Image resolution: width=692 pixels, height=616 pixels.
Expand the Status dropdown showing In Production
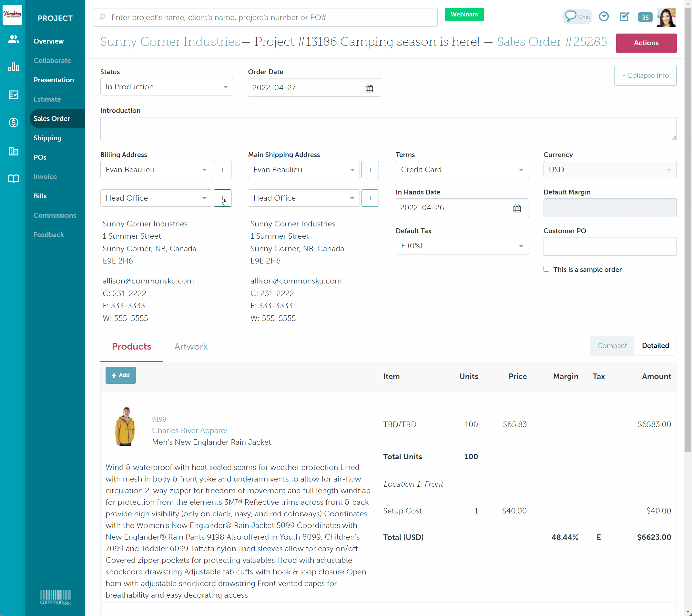[167, 87]
